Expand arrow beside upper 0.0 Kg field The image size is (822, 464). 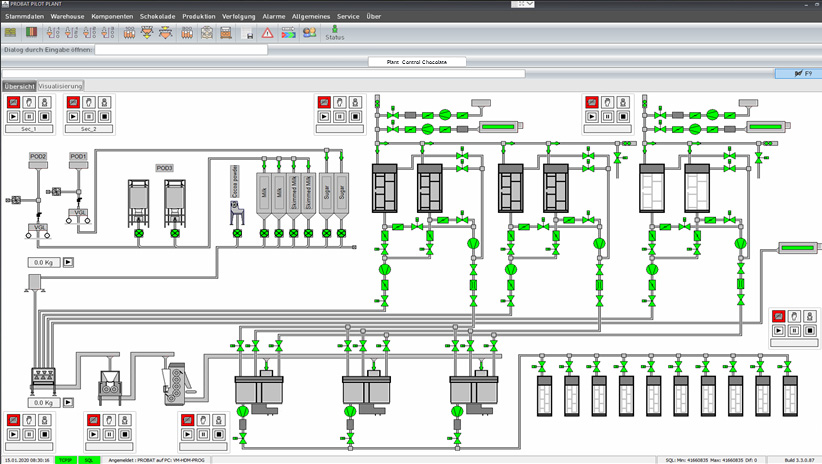[69, 262]
